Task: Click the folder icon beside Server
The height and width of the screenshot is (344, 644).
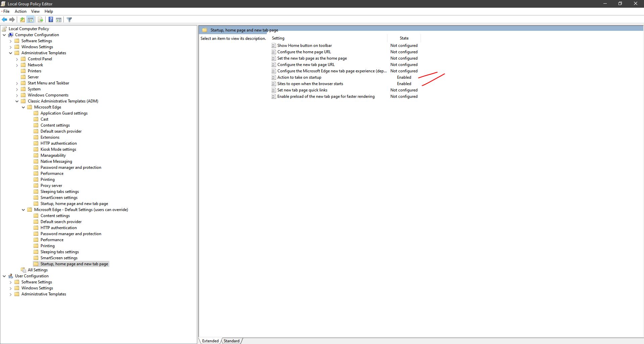Action: pyautogui.click(x=23, y=77)
